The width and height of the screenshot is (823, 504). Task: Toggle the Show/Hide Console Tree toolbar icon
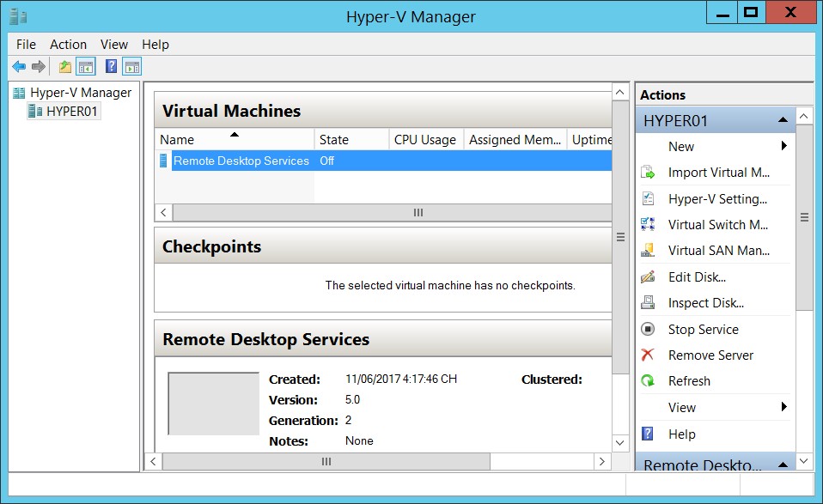click(86, 67)
